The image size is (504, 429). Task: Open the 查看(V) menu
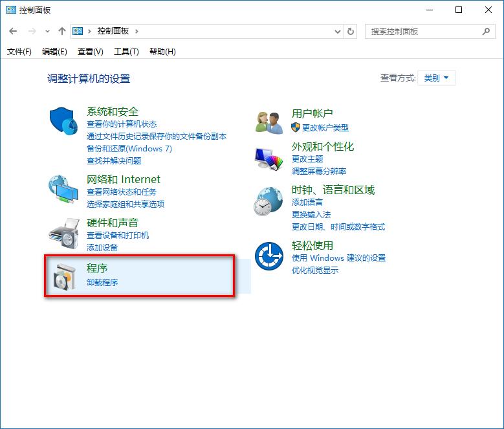[x=91, y=51]
